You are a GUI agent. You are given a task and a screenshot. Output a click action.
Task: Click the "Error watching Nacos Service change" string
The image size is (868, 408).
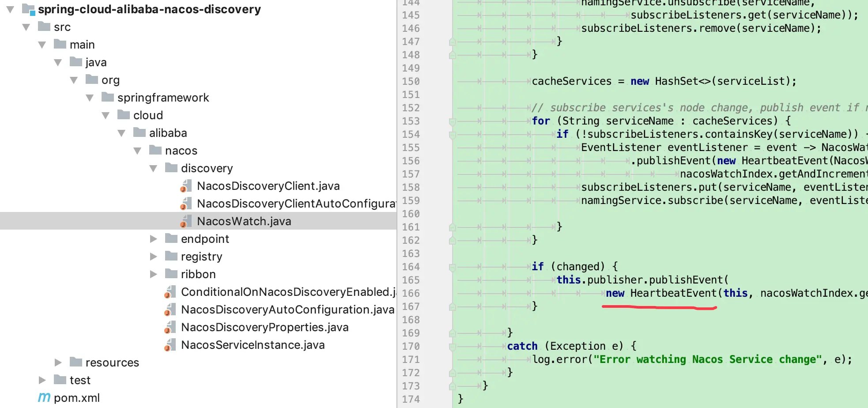click(x=708, y=359)
